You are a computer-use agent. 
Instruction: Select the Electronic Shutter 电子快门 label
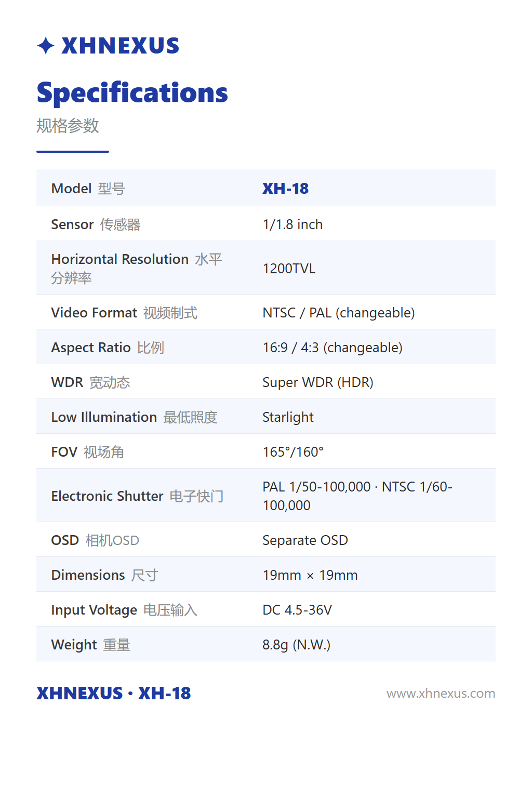pos(137,496)
